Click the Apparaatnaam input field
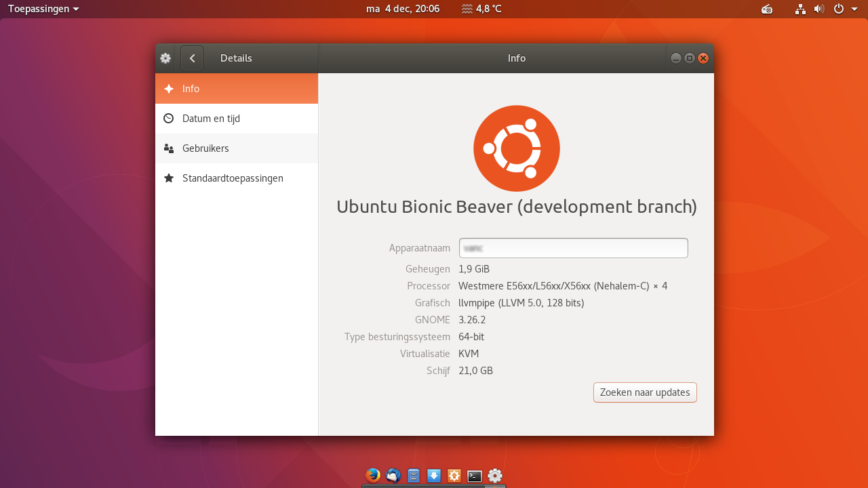868x488 pixels. coord(574,248)
